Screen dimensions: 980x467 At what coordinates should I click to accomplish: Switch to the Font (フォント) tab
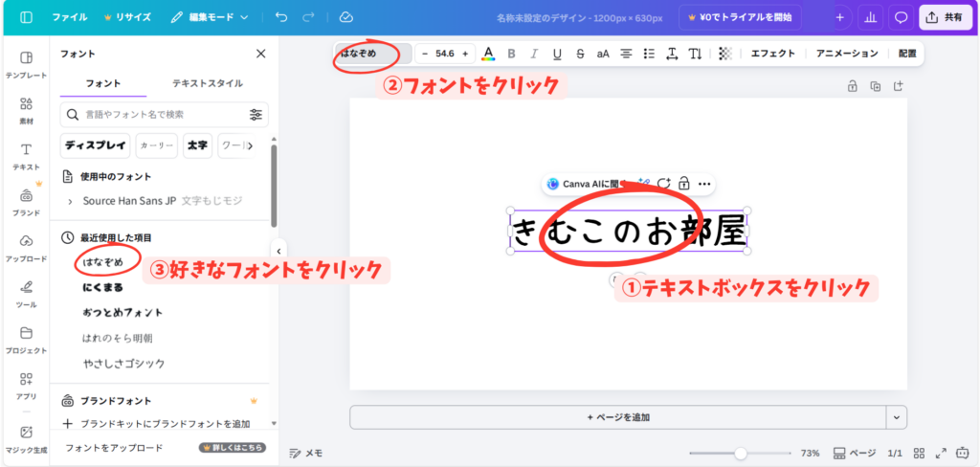point(103,83)
